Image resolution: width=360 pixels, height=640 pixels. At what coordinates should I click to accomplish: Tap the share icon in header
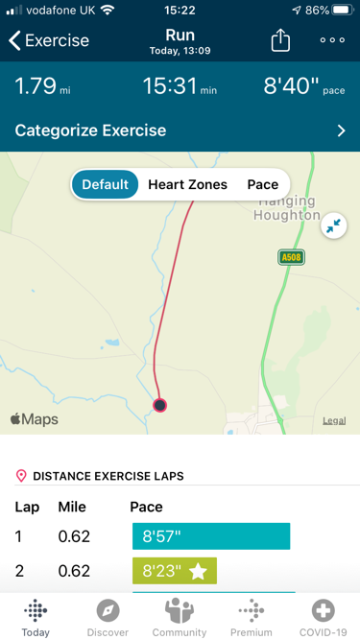coord(280,40)
